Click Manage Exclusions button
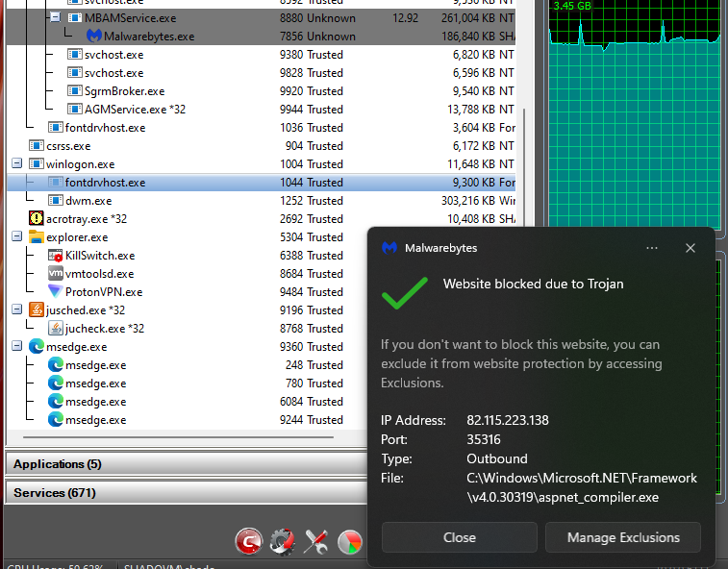 click(x=623, y=537)
